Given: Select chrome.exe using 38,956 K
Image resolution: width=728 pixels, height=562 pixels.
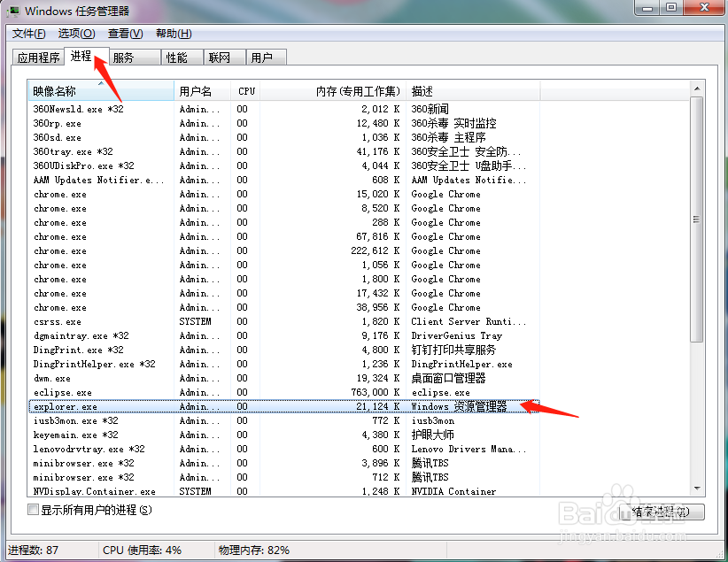Looking at the screenshot, I should [284, 307].
